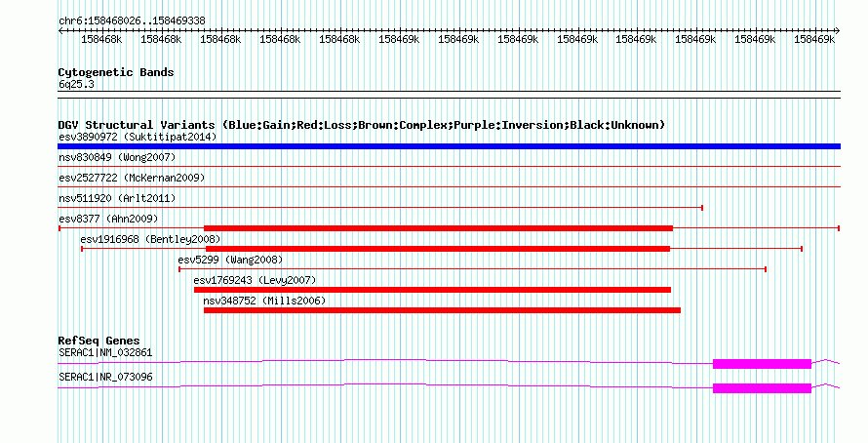The image size is (868, 443).
Task: Click the 6q25.3 cytogenetic band line
Action: (449, 95)
